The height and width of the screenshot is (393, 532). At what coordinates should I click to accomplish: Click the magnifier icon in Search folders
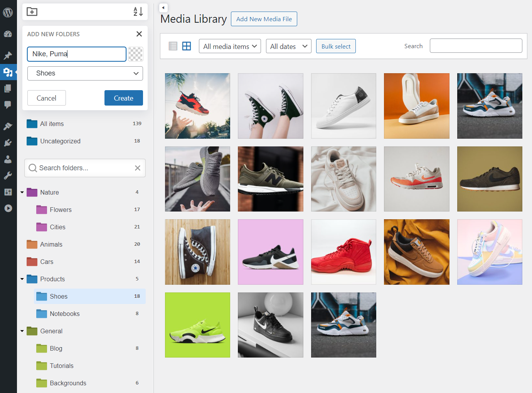point(33,168)
